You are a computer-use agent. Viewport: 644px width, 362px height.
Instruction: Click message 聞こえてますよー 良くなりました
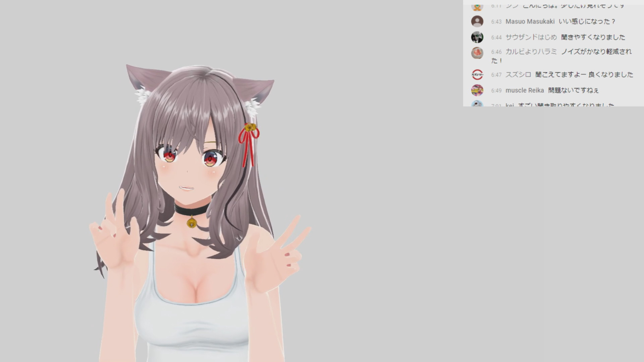[584, 74]
